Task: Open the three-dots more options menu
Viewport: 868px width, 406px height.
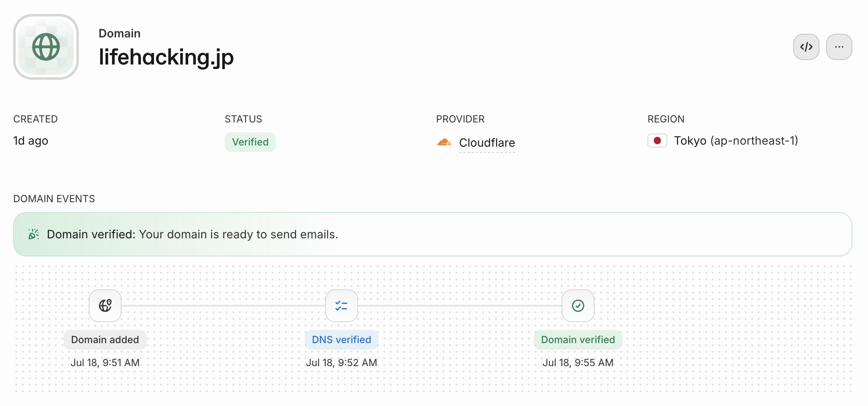Action: 839,47
